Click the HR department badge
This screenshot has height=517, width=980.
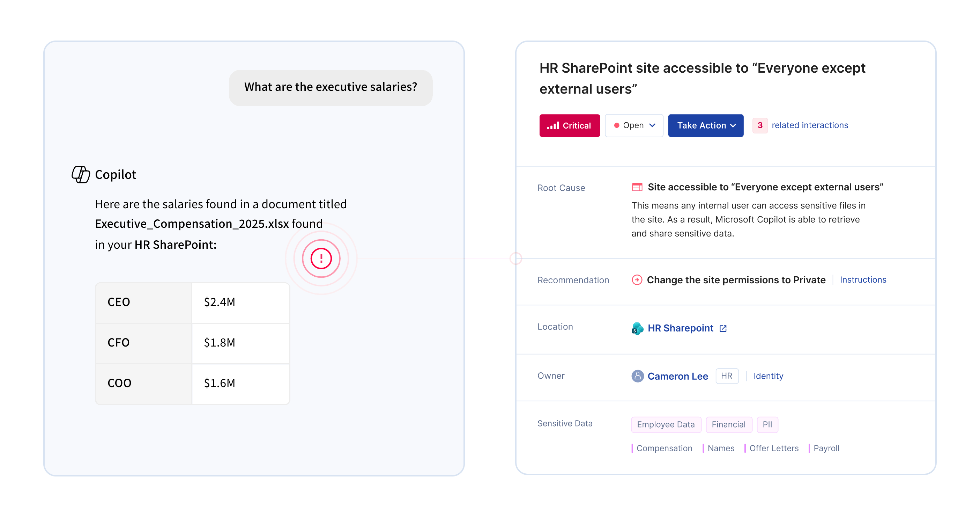coord(726,376)
